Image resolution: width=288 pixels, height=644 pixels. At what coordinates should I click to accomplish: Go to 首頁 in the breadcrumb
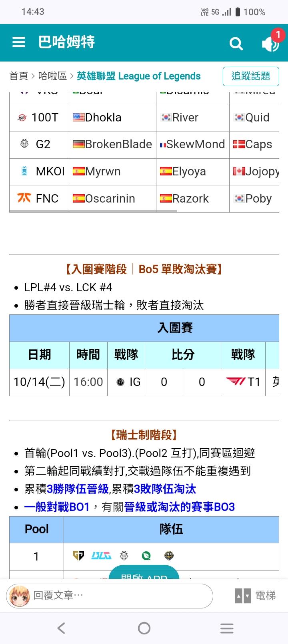point(19,76)
